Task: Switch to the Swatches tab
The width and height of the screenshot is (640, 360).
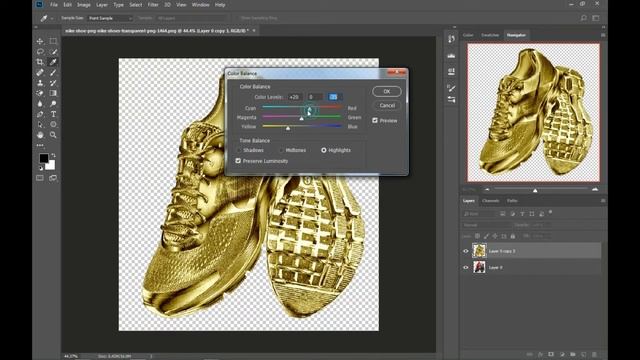Action: pos(490,35)
